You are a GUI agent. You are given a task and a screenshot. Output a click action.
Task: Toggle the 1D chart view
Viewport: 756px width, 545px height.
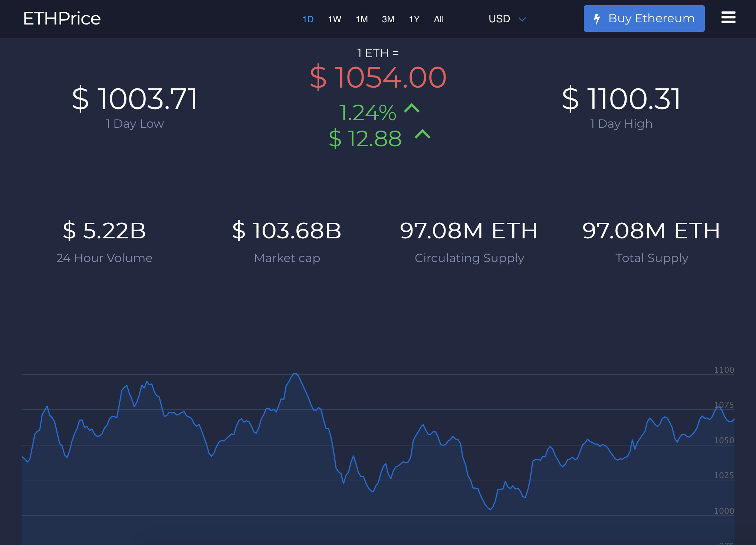[x=308, y=19]
